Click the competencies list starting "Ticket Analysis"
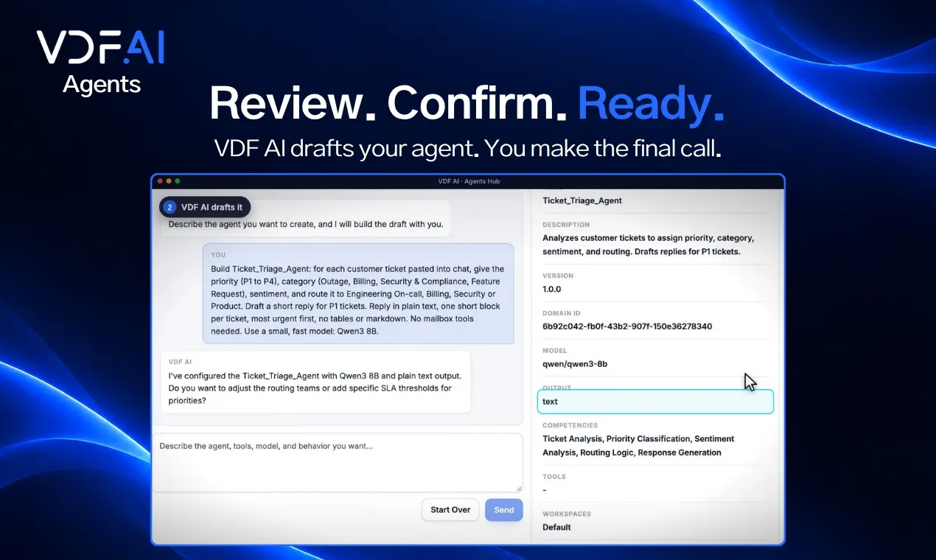The image size is (936, 560). (x=638, y=446)
